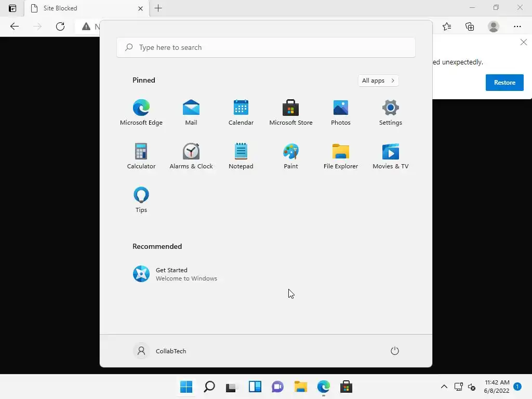Viewport: 532px width, 399px height.
Task: Switch to Edge on the taskbar
Action: [323, 387]
